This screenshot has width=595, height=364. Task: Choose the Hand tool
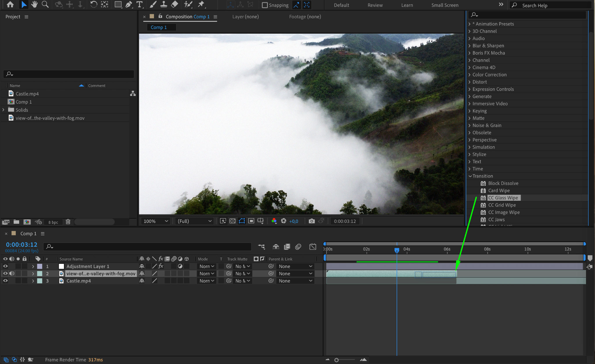coord(34,4)
